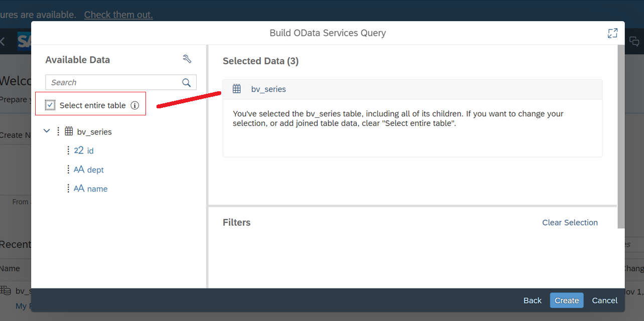
Task: Select the id column
Action: (90, 150)
